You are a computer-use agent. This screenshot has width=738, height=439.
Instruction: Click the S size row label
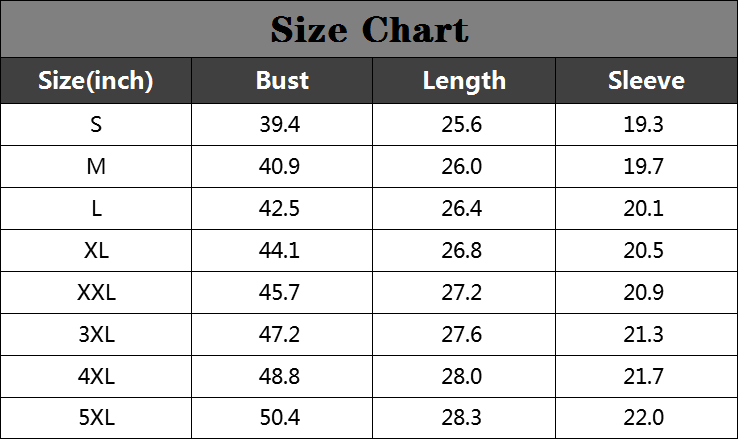click(96, 125)
